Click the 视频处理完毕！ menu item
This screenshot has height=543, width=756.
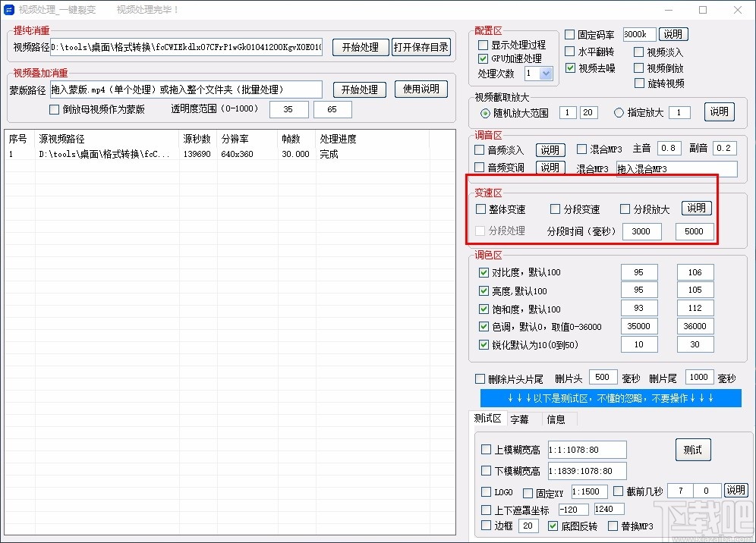click(146, 10)
